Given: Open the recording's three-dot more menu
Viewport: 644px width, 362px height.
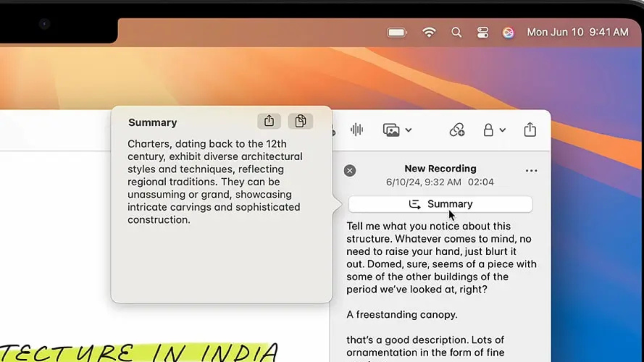Looking at the screenshot, I should point(531,171).
